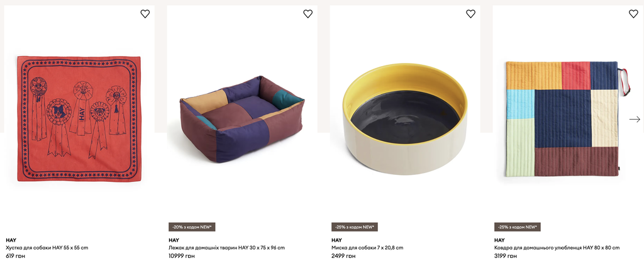This screenshot has width=644, height=275.
Task: Open the red HAY bandana product image
Action: 79,119
